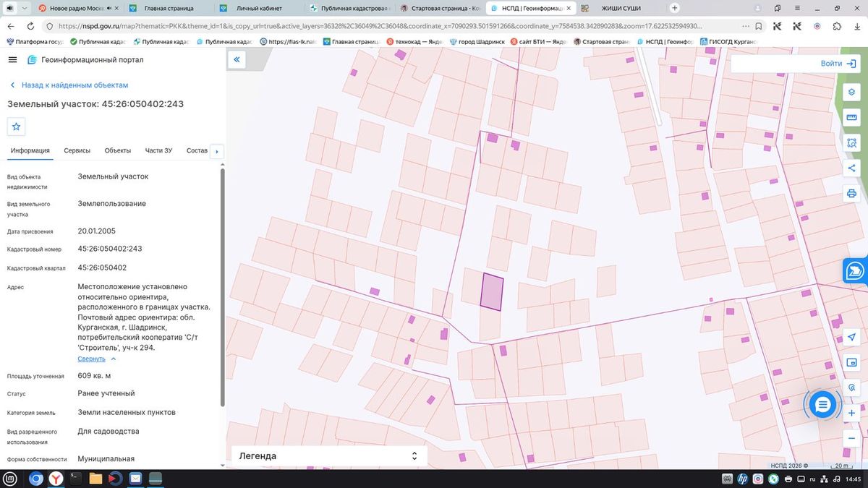Launch the Yandex browser from the taskbar
Image resolution: width=868 pixels, height=488 pixels.
(x=56, y=479)
